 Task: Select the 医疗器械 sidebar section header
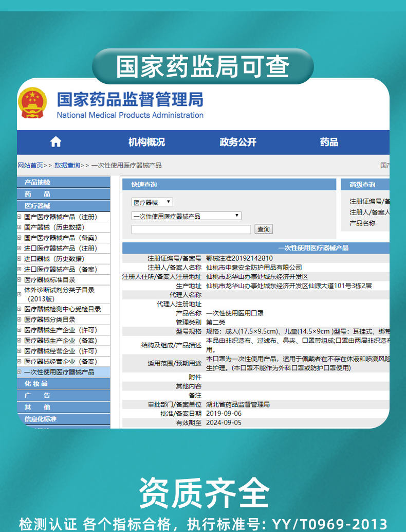[64, 206]
